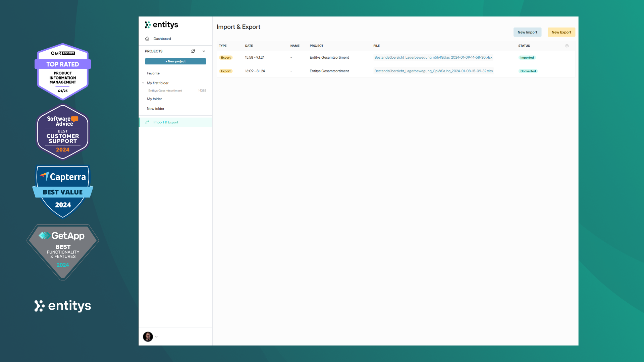
Task: Open Entitys Gesamtsortiment project in sidebar
Action: coord(165,91)
